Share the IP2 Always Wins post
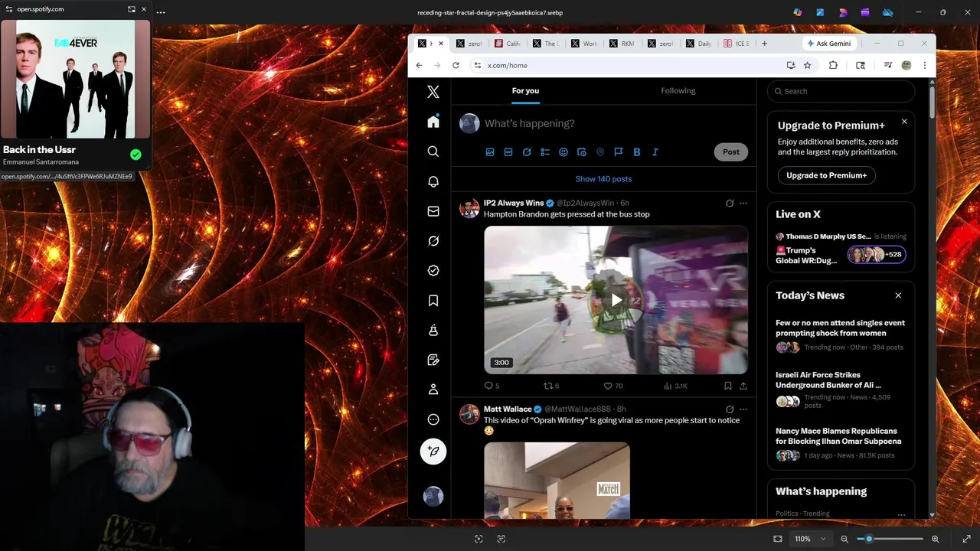This screenshot has width=980, height=551. point(743,386)
